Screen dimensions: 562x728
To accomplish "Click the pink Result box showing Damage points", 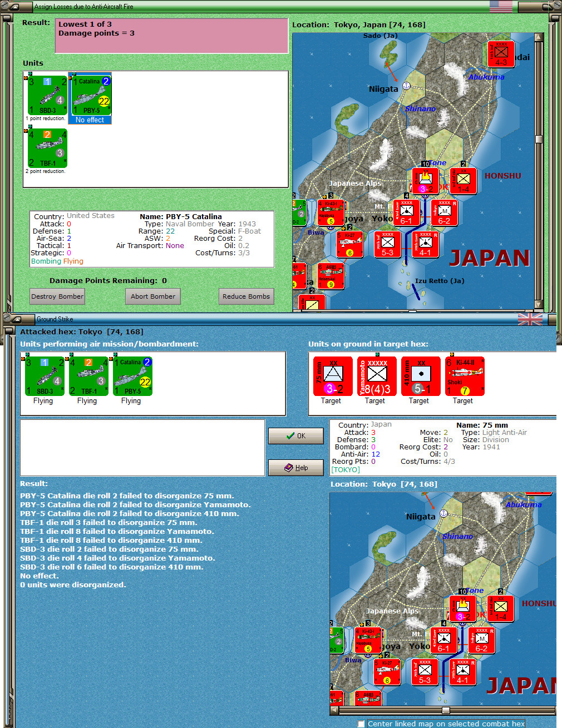I will point(171,36).
